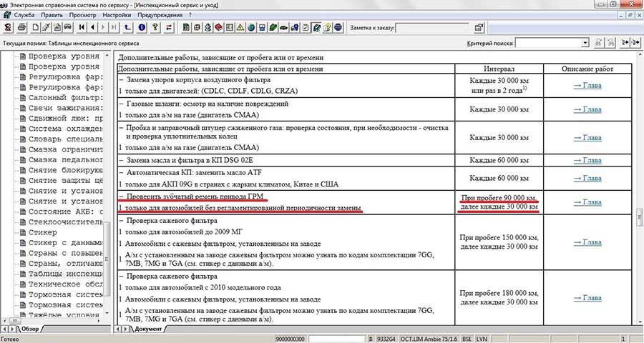Click the yellow warning triangle icon

pos(240,27)
